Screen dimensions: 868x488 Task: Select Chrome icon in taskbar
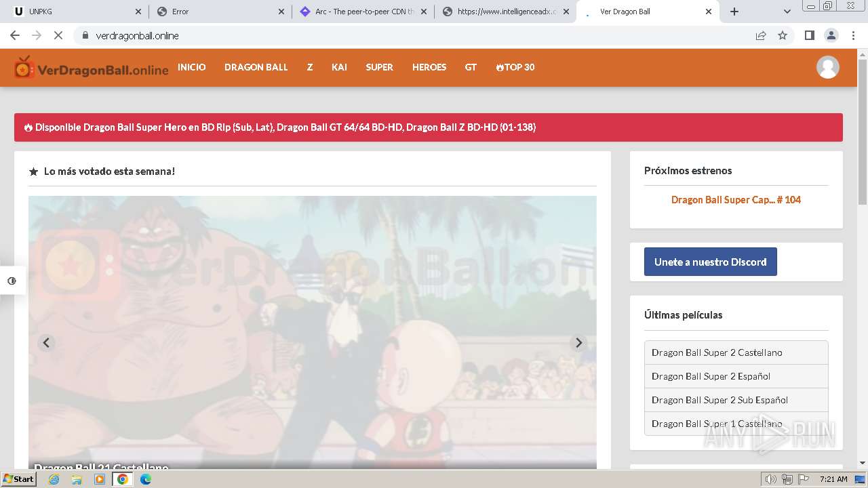click(x=123, y=479)
